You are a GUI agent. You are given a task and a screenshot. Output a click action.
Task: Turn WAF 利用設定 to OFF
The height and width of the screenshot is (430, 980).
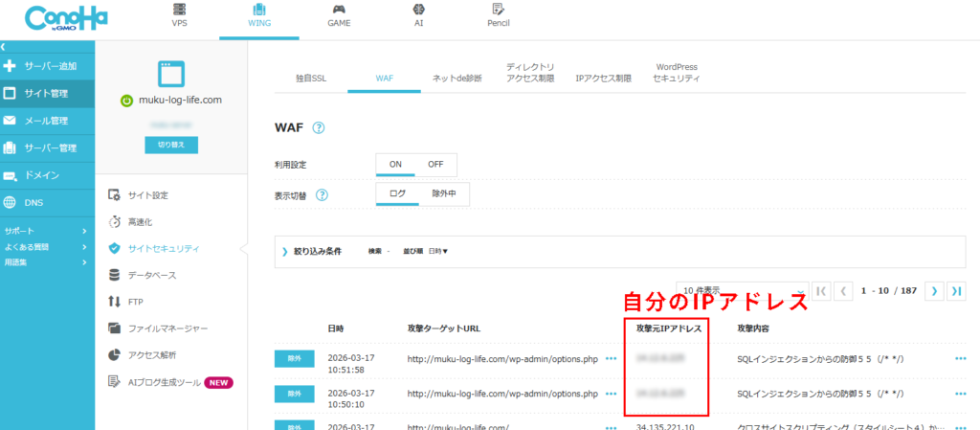[435, 164]
